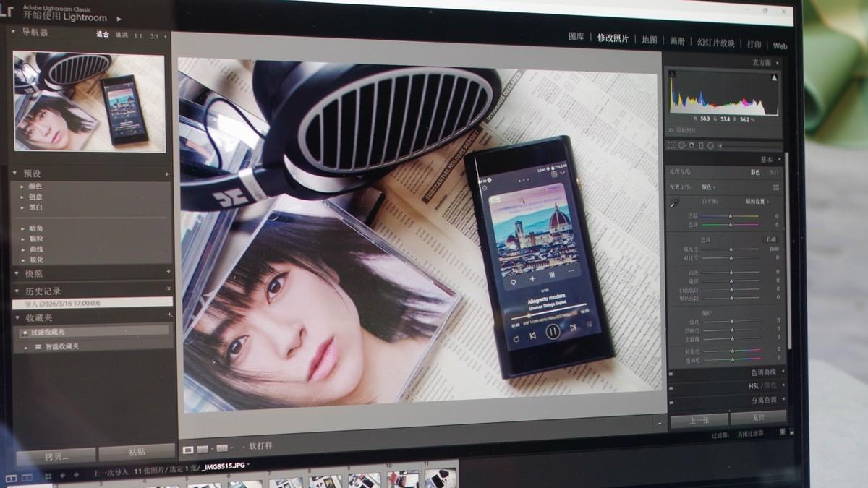
Task: Pick the White Balance eyedropper
Action: click(x=674, y=201)
